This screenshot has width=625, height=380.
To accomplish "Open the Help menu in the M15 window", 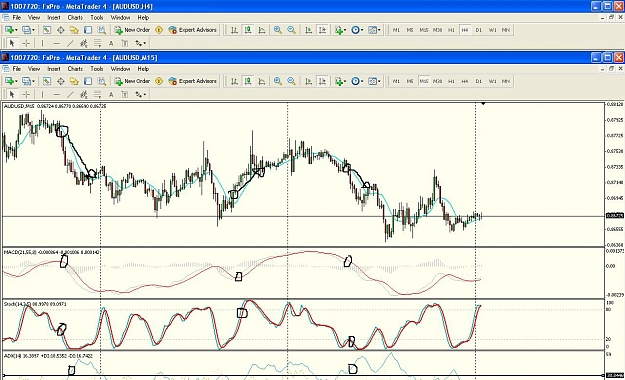I will tap(143, 69).
